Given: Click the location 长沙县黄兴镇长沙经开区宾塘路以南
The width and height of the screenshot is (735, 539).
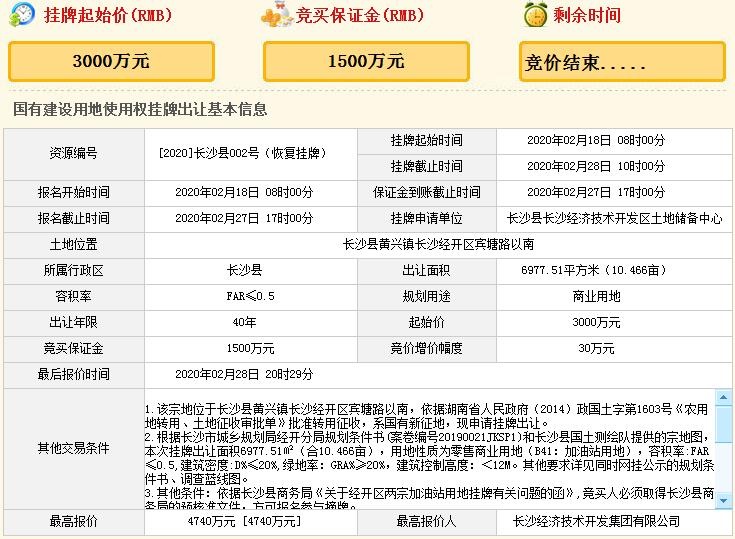Looking at the screenshot, I should [438, 244].
